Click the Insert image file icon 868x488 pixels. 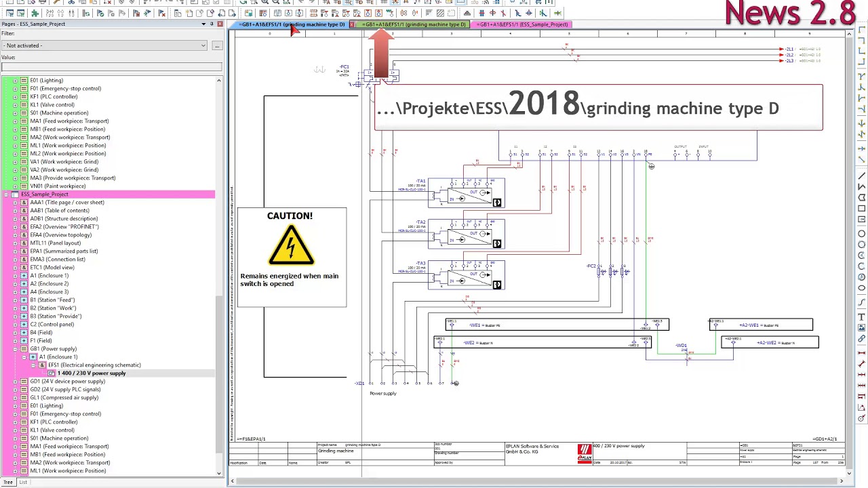pos(862,328)
